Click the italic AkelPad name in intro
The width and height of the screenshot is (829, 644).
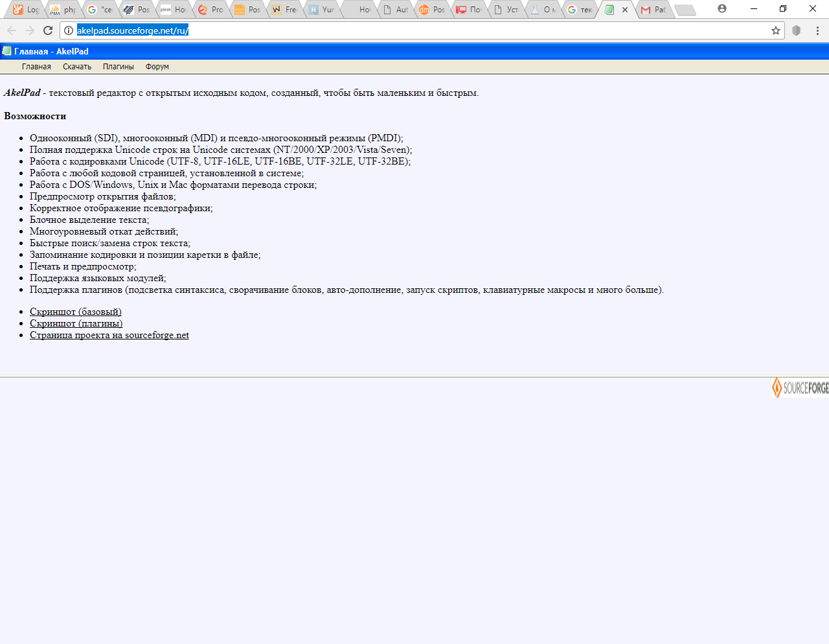pos(22,93)
